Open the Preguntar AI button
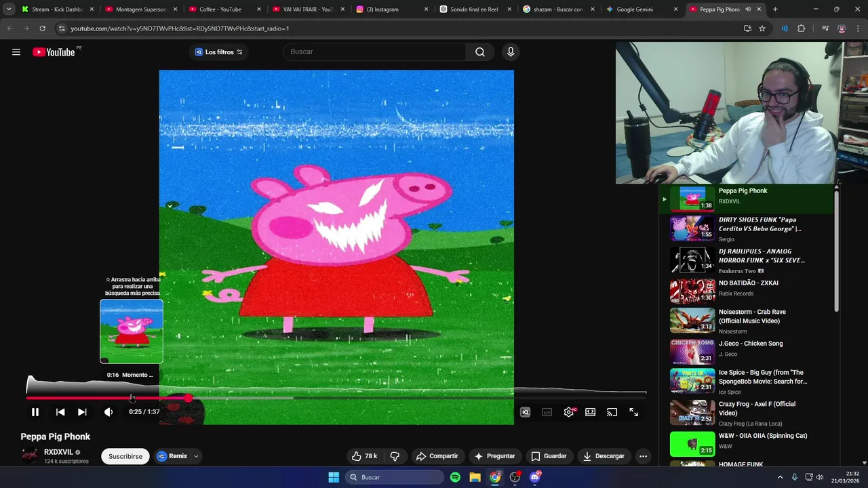The height and width of the screenshot is (488, 868). coord(495,456)
